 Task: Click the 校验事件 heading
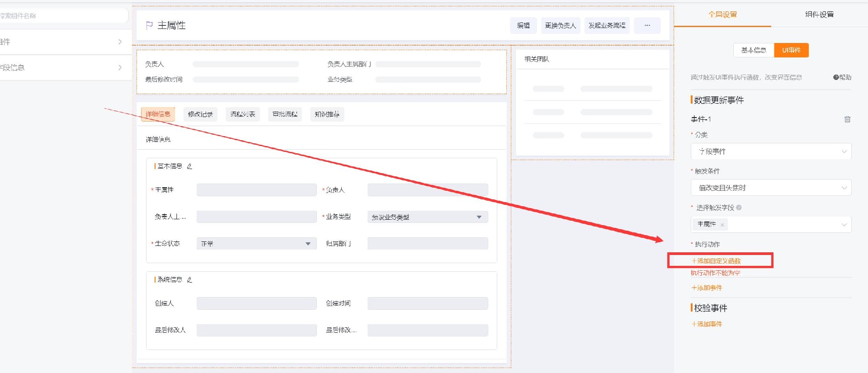(x=710, y=308)
